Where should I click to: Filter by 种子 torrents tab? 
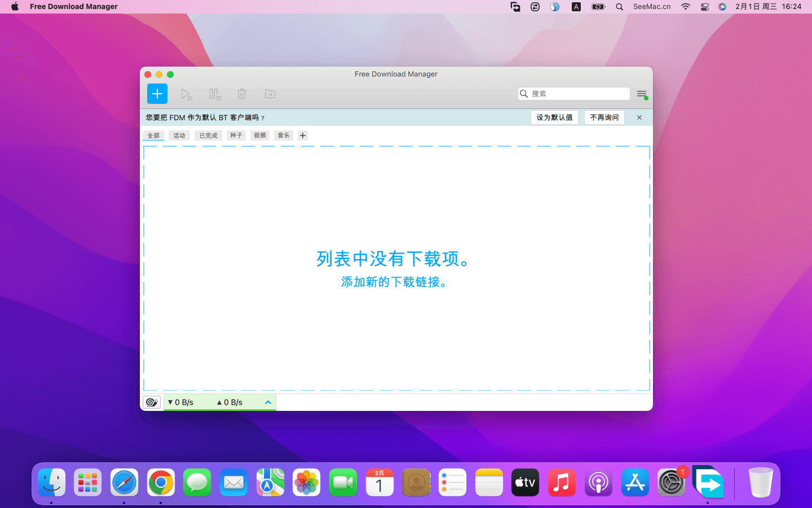(x=236, y=135)
